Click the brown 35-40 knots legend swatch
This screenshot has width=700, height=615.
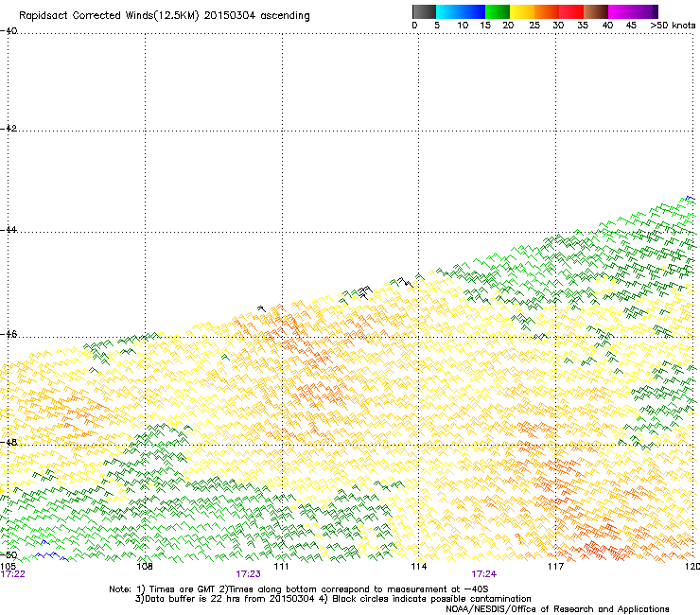596,11
